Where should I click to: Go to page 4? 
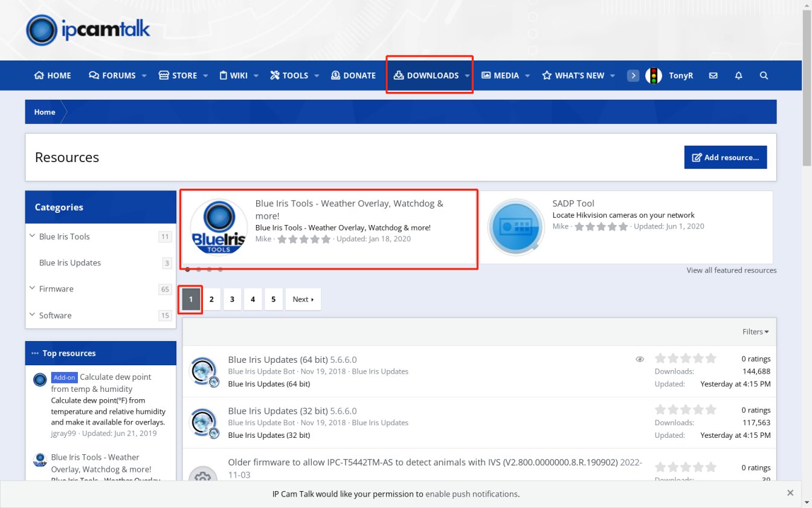pyautogui.click(x=253, y=299)
